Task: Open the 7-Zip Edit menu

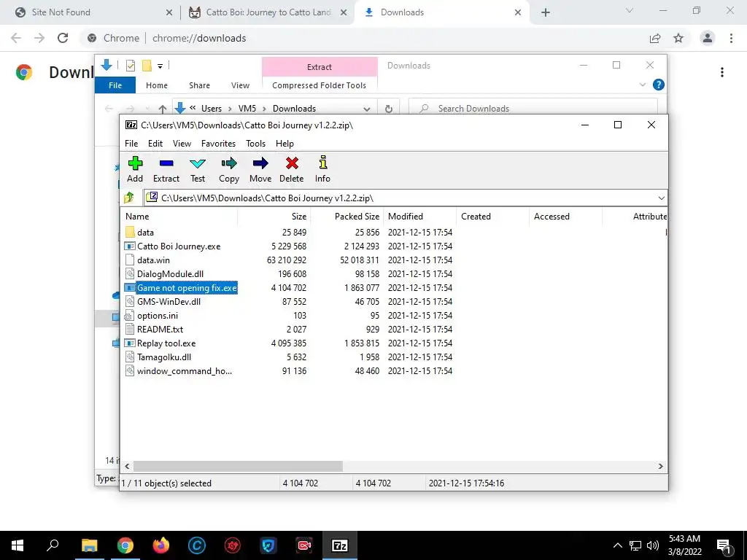Action: [x=155, y=144]
